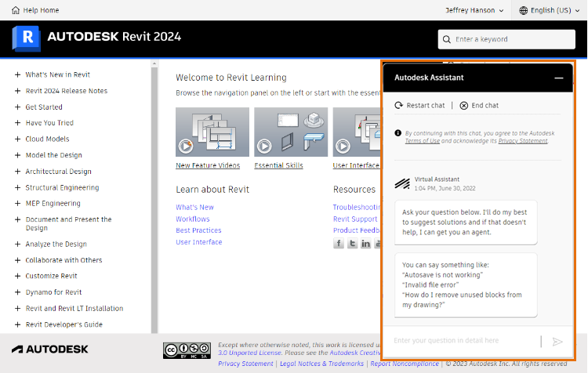The width and height of the screenshot is (588, 373).
Task: Expand the Architectural Design section
Action: 17,172
